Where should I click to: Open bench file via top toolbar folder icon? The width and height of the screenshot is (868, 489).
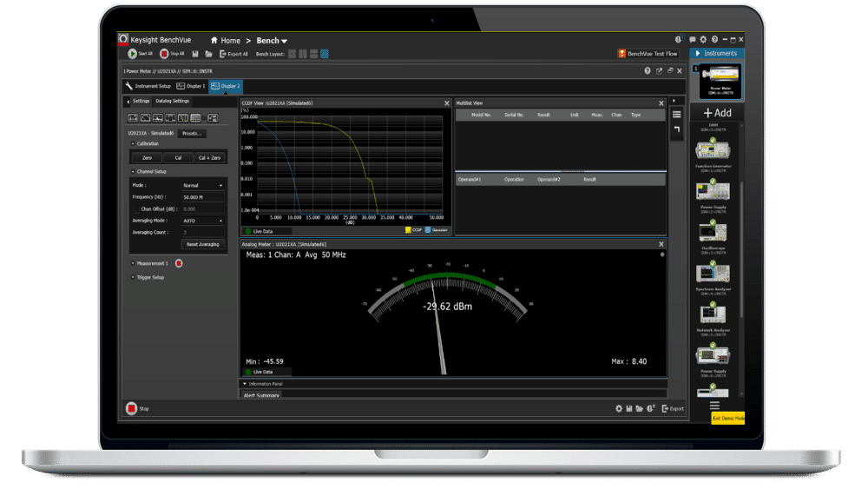coord(208,54)
